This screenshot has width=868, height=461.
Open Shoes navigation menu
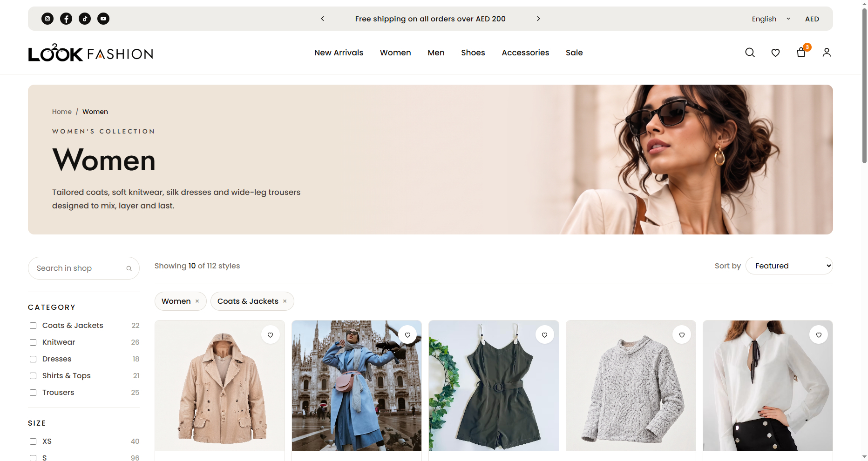pos(473,53)
